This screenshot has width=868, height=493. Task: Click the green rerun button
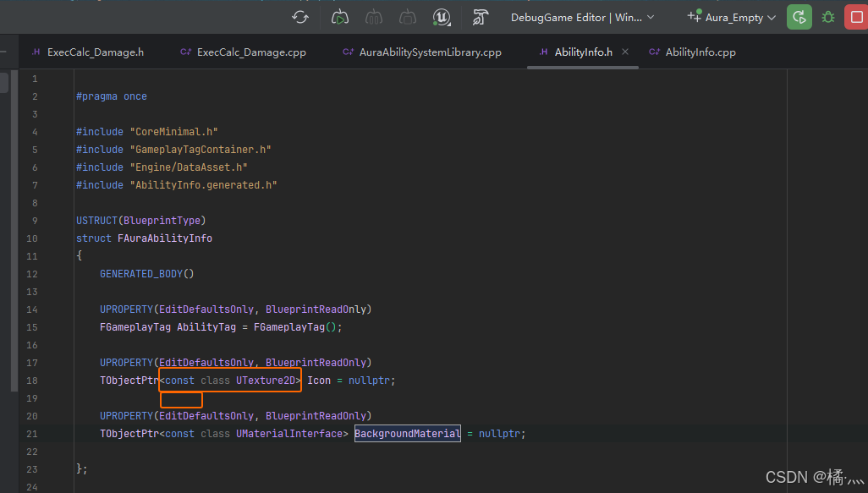click(x=799, y=17)
